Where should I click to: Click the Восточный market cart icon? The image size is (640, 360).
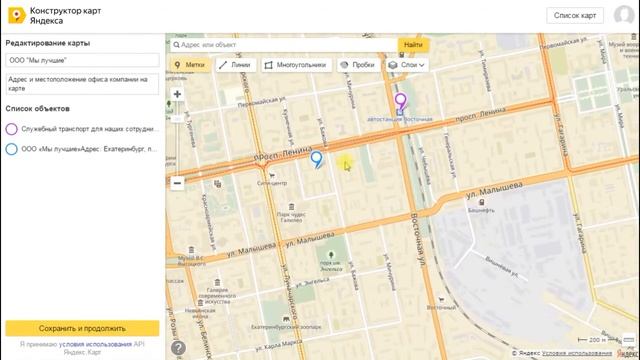(x=441, y=300)
